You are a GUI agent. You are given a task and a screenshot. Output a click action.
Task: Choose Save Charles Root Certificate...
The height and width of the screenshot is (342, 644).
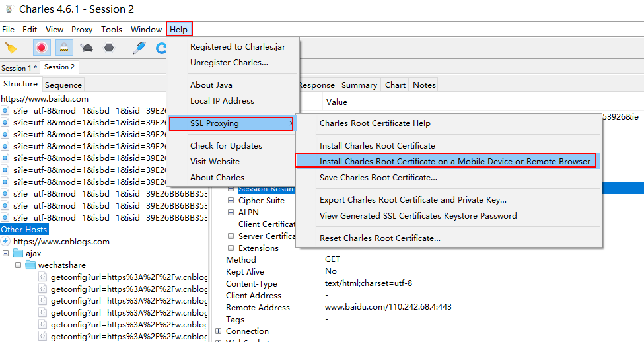point(448,178)
